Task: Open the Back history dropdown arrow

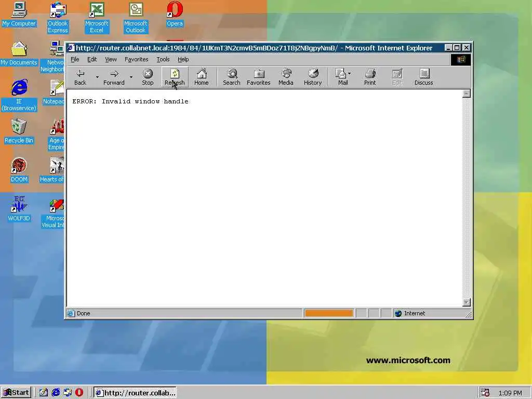Action: pos(97,77)
